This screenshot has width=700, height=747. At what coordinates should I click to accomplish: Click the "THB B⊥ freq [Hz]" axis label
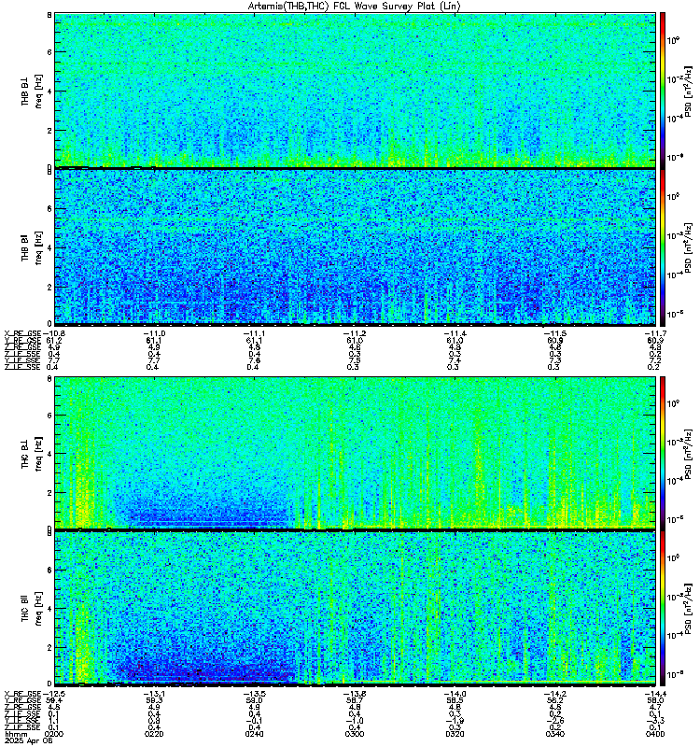coord(32,91)
